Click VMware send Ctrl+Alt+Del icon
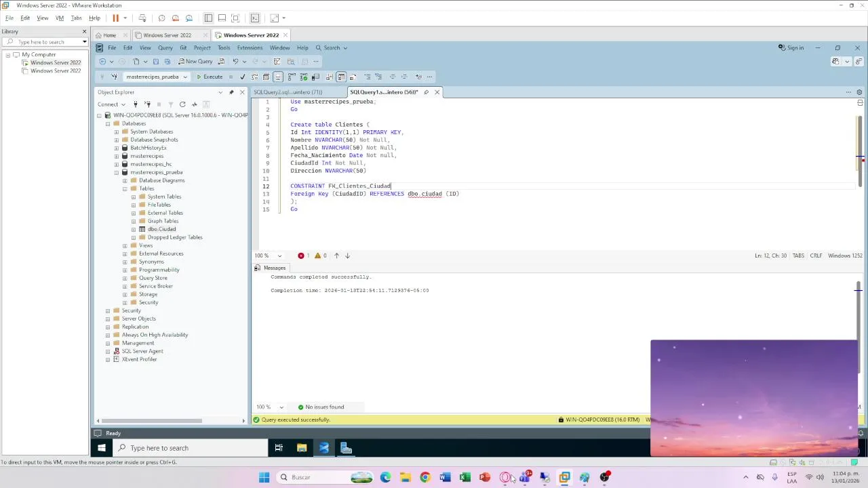This screenshot has height=488, width=868. click(x=142, y=18)
